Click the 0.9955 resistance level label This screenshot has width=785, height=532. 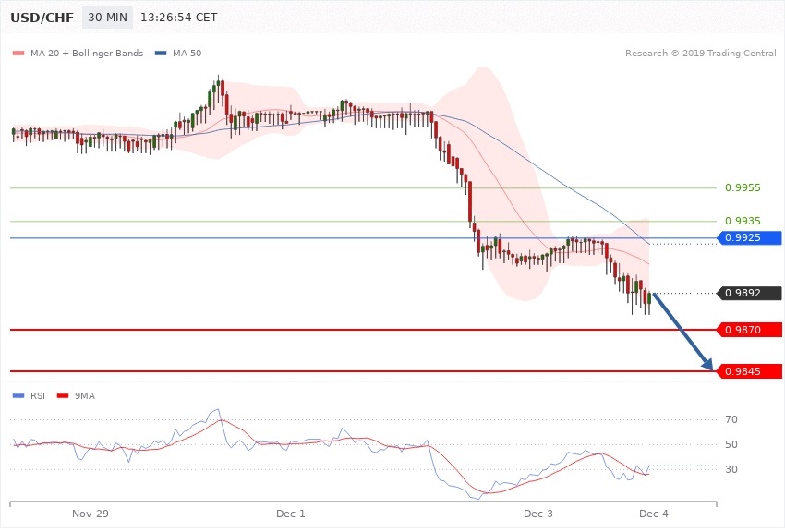click(x=743, y=187)
